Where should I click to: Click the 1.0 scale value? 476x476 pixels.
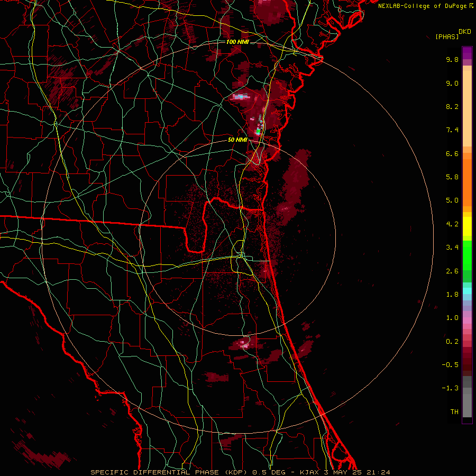(x=452, y=318)
